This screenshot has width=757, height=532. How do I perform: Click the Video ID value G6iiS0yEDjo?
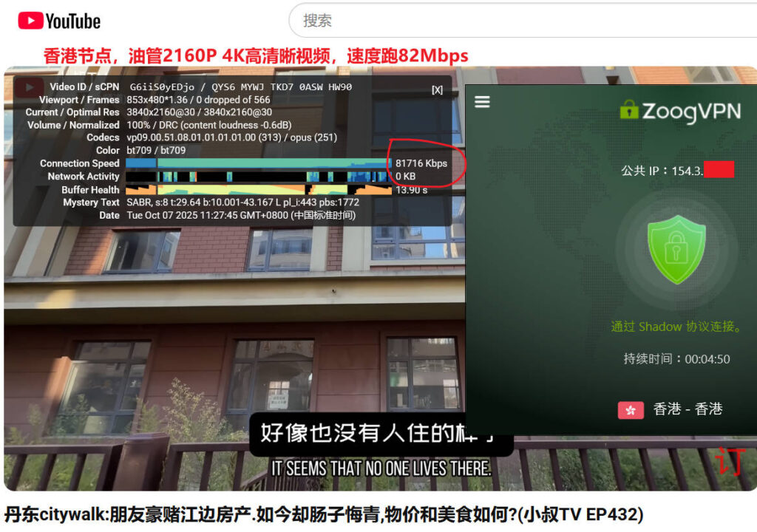tap(155, 87)
